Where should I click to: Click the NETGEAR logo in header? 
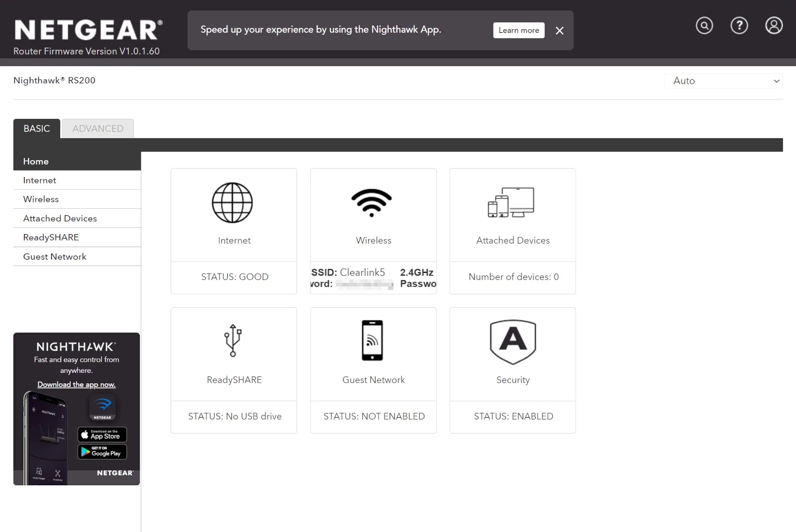[89, 30]
